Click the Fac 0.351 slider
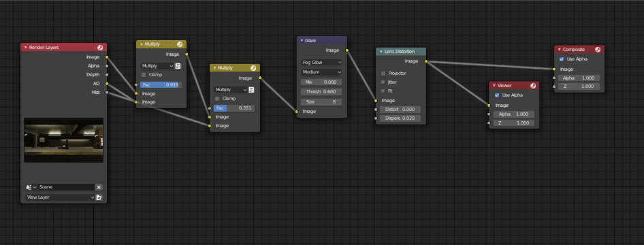This screenshot has width=644, height=245. (234, 108)
